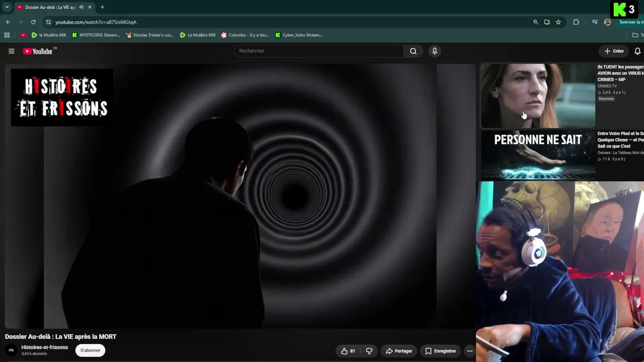Screen dimensions: 644x362
Task: Click the search magnifier button
Action: 413,51
